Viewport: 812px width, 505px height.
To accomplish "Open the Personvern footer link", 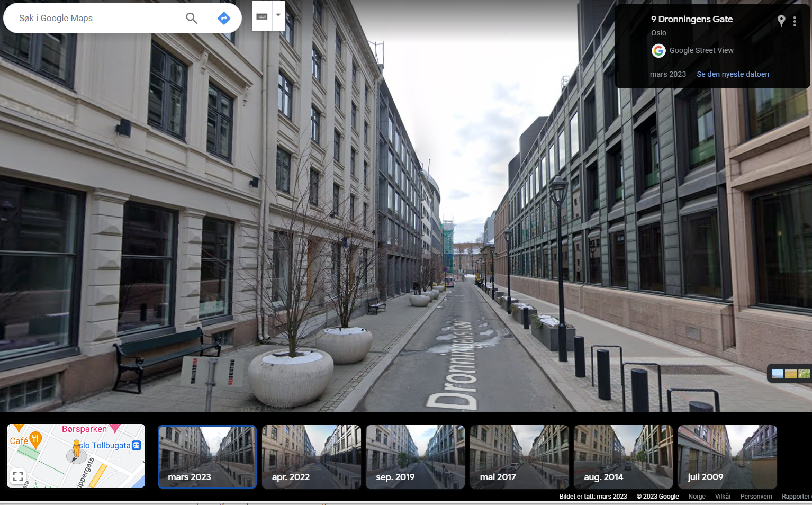I will pyautogui.click(x=756, y=497).
